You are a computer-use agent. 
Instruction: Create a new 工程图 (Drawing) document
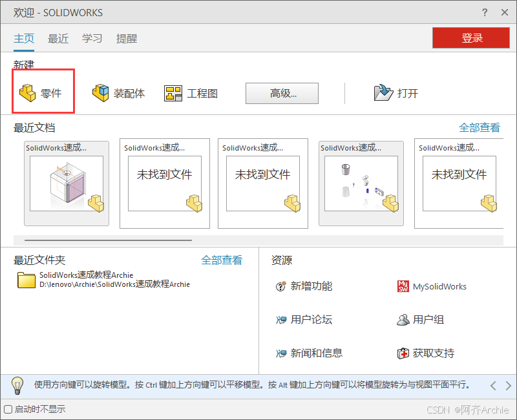pyautogui.click(x=191, y=93)
